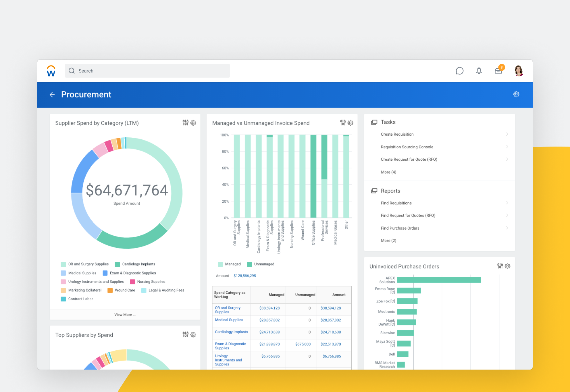Viewport: 570px width, 392px height.
Task: Select Create Request for Quote (RFQ) task
Action: pyautogui.click(x=409, y=159)
